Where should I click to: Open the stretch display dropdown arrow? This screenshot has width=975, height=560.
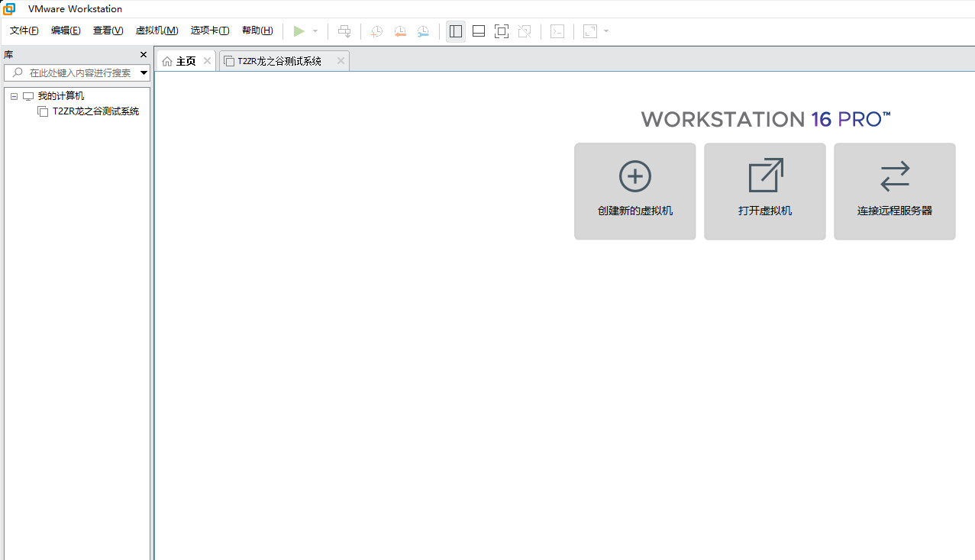606,31
